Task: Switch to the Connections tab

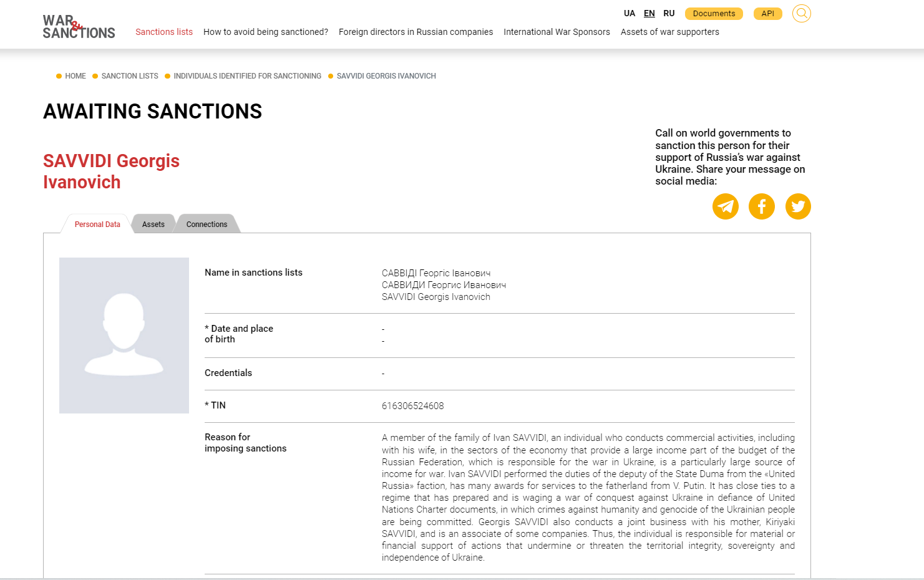Action: point(207,225)
